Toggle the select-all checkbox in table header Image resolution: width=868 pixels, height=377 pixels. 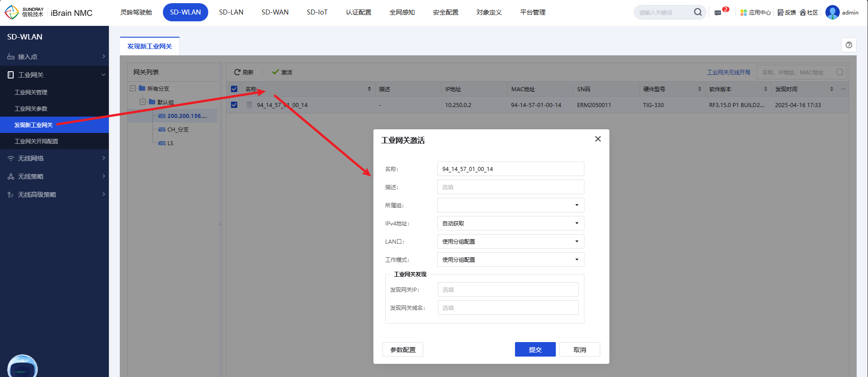234,89
